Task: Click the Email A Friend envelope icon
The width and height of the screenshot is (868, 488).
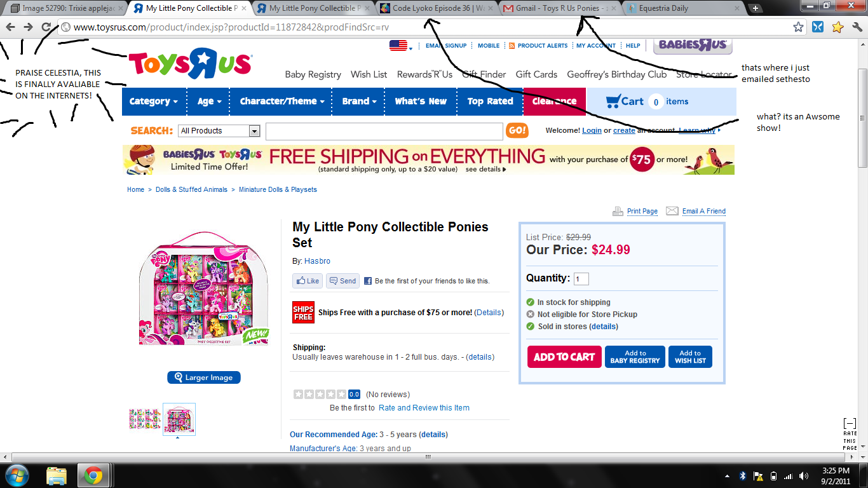Action: pos(672,211)
